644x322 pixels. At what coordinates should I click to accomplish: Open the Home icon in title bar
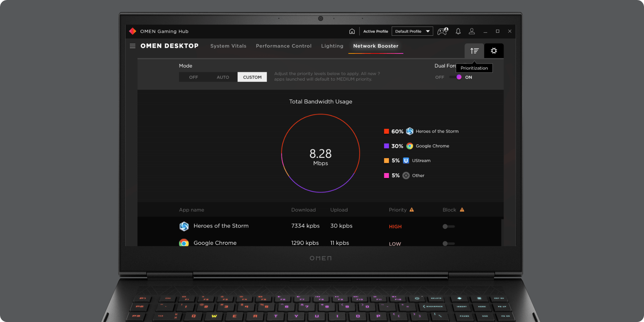(x=352, y=31)
